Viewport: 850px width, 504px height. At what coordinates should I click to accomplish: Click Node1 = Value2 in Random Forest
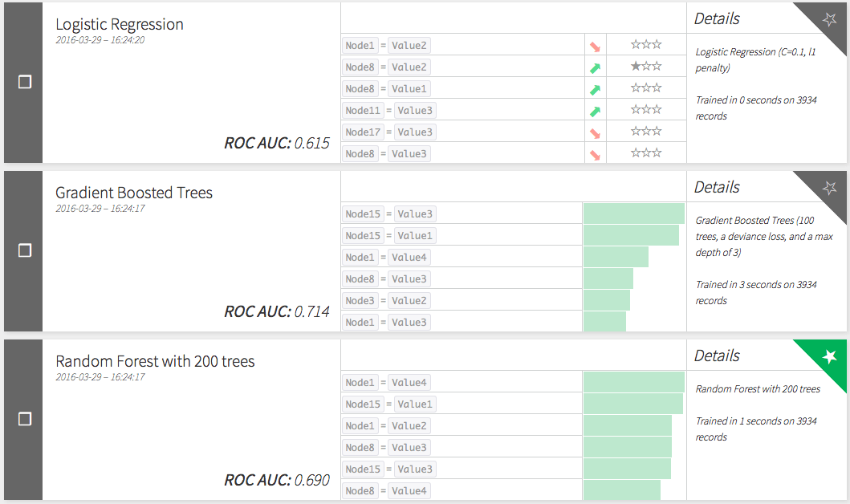click(386, 426)
